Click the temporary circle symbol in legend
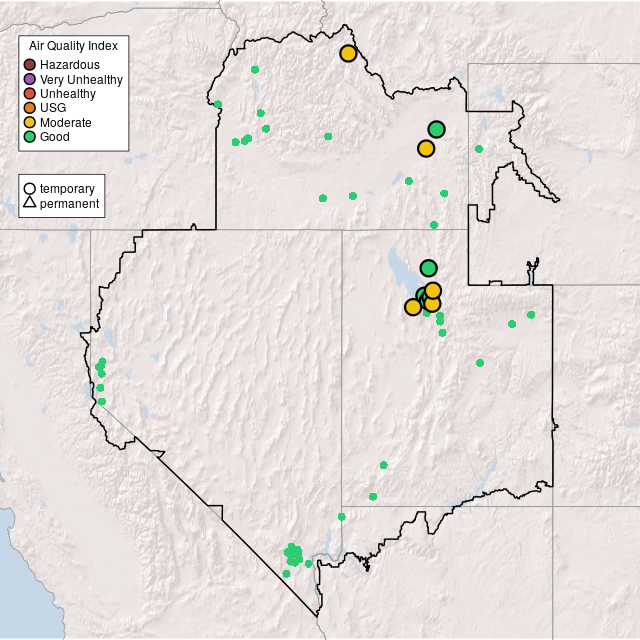The height and width of the screenshot is (640, 640). click(x=30, y=189)
